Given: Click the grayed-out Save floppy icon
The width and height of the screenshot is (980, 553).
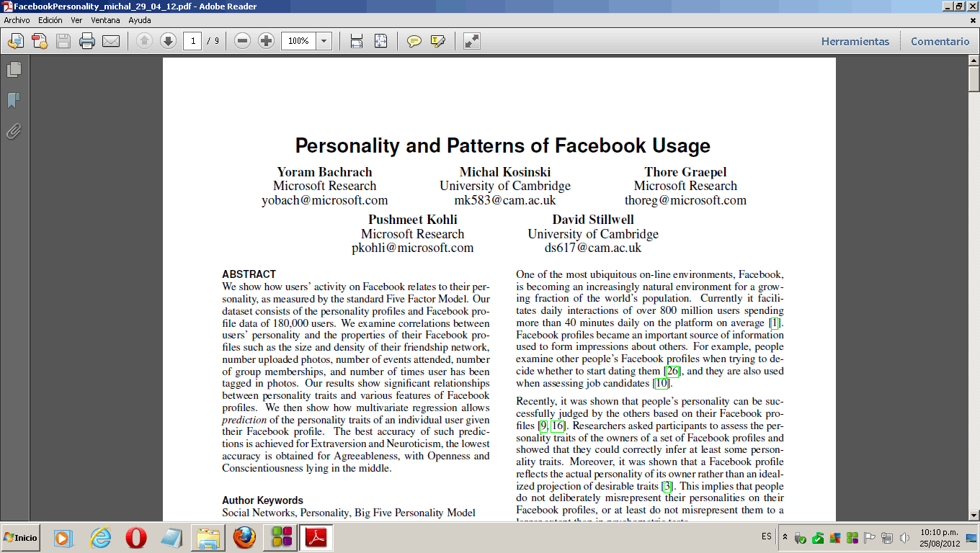Looking at the screenshot, I should tap(63, 41).
